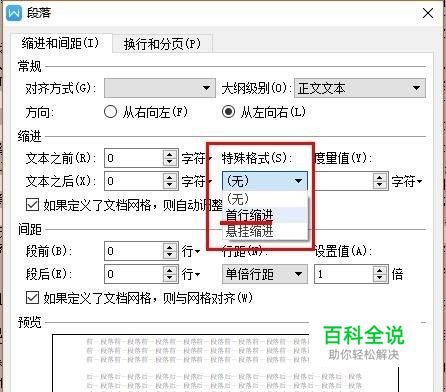Open the 单倍行距 line spacing dropdown
The width and height of the screenshot is (446, 392).
pos(265,274)
